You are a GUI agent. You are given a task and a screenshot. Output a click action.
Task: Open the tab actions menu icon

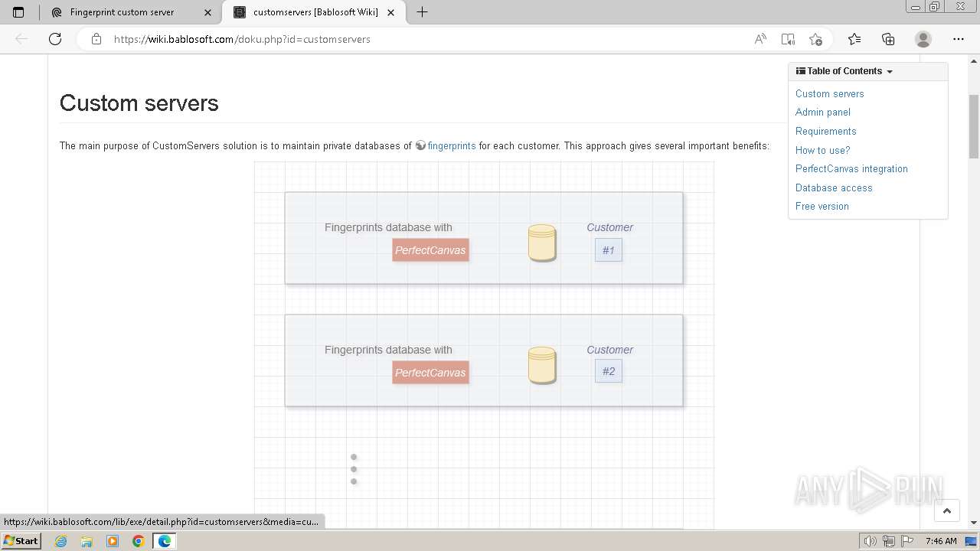pos(18,12)
